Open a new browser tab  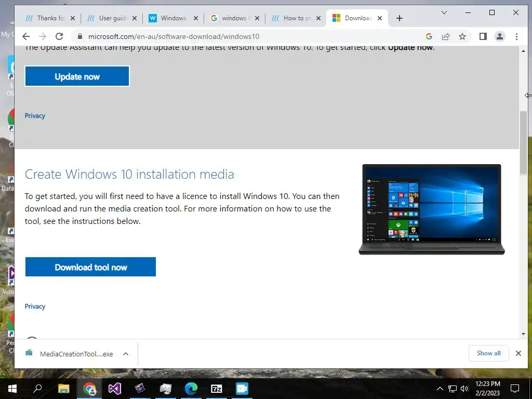(x=400, y=18)
